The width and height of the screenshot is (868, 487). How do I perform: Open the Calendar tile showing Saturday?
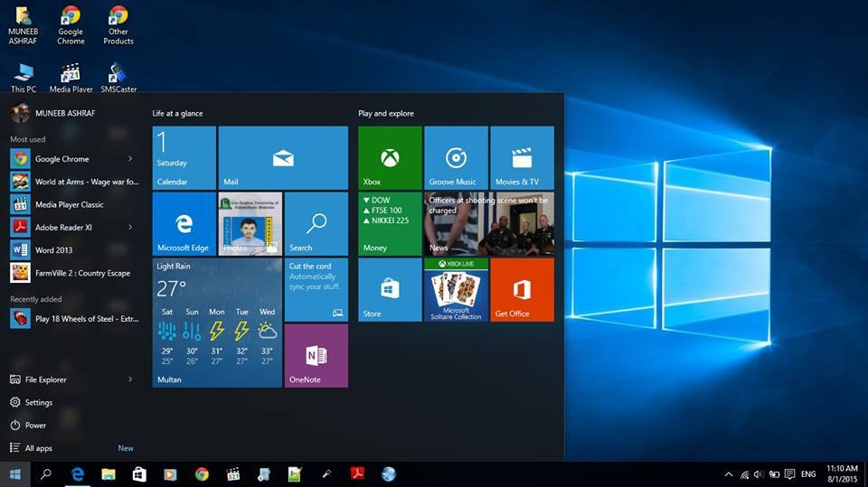[184, 158]
